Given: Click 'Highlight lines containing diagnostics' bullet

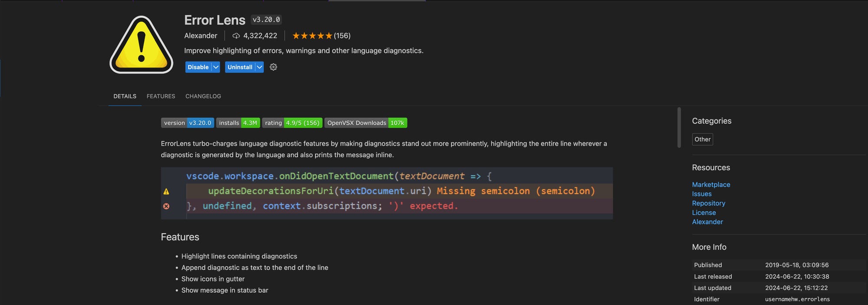Looking at the screenshot, I should [x=239, y=256].
